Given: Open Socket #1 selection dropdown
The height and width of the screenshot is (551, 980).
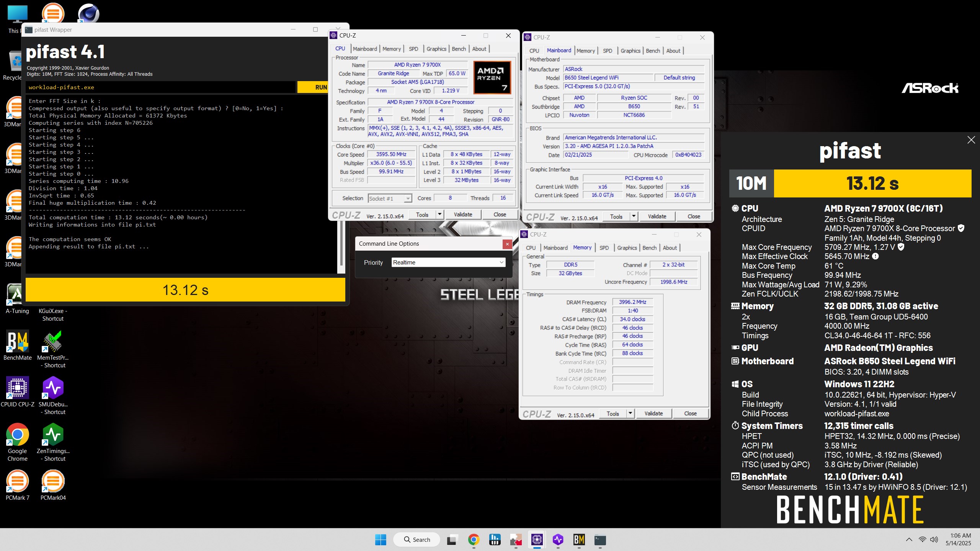Looking at the screenshot, I should click(390, 198).
